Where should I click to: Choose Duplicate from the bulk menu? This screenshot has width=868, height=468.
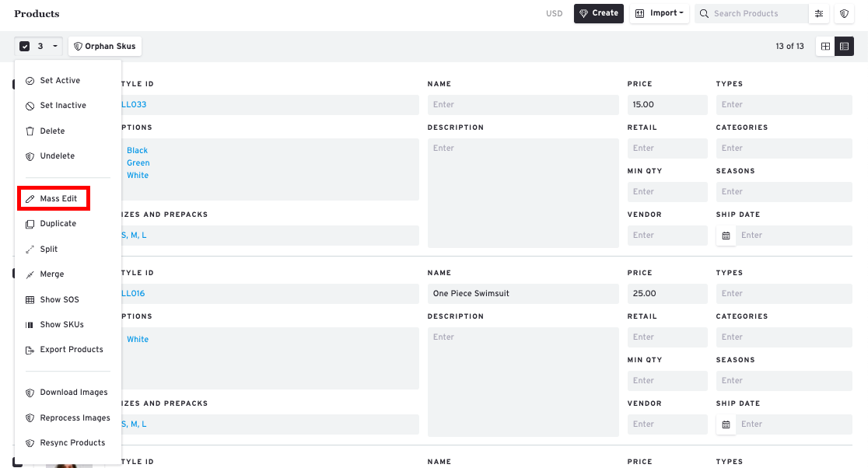pyautogui.click(x=58, y=224)
